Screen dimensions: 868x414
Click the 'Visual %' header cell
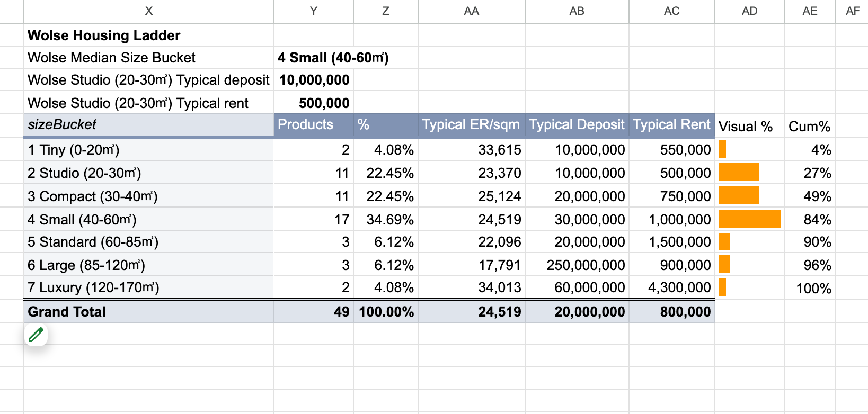(750, 127)
